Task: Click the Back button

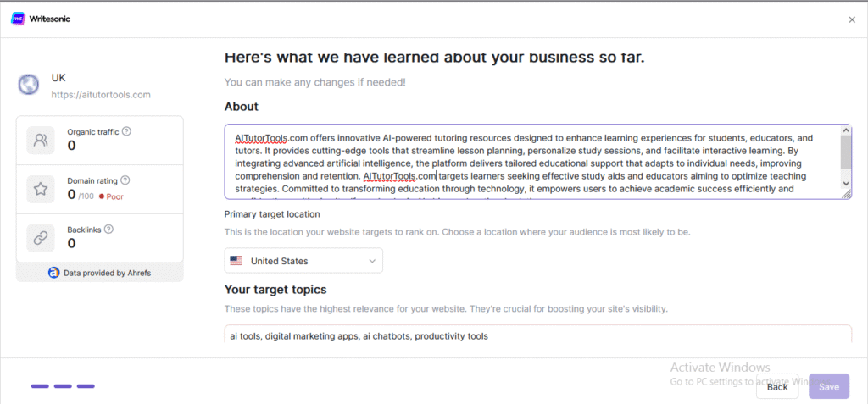Action: [777, 386]
